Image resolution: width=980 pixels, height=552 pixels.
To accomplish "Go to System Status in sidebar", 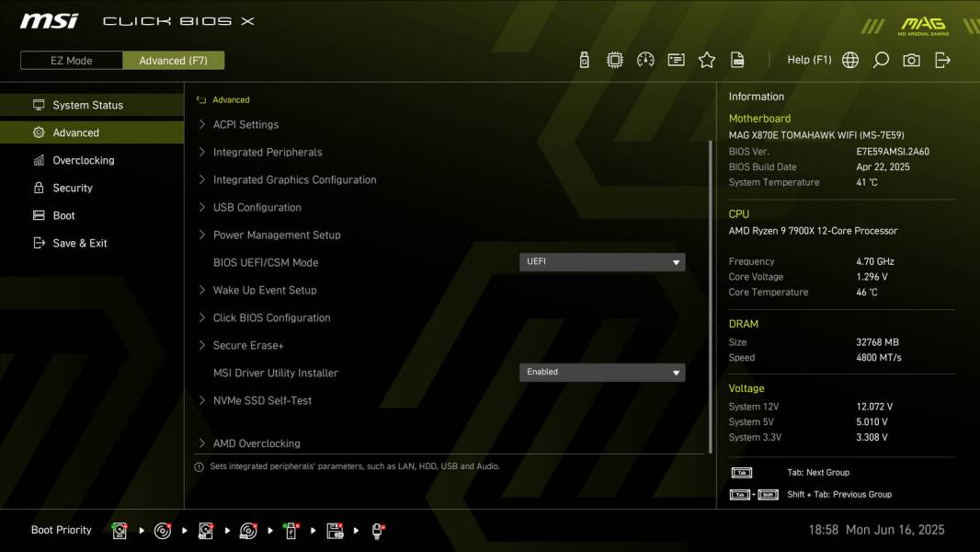I will (x=92, y=105).
